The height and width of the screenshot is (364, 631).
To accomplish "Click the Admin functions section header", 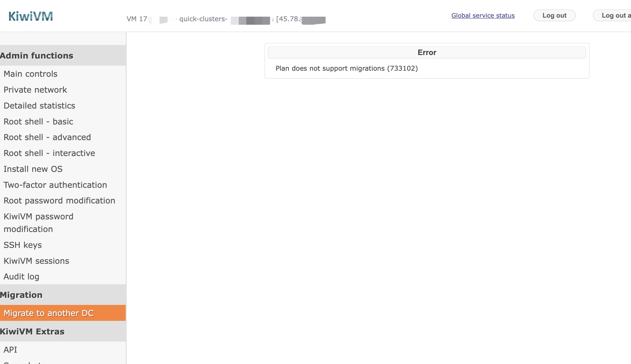I will pyautogui.click(x=63, y=55).
